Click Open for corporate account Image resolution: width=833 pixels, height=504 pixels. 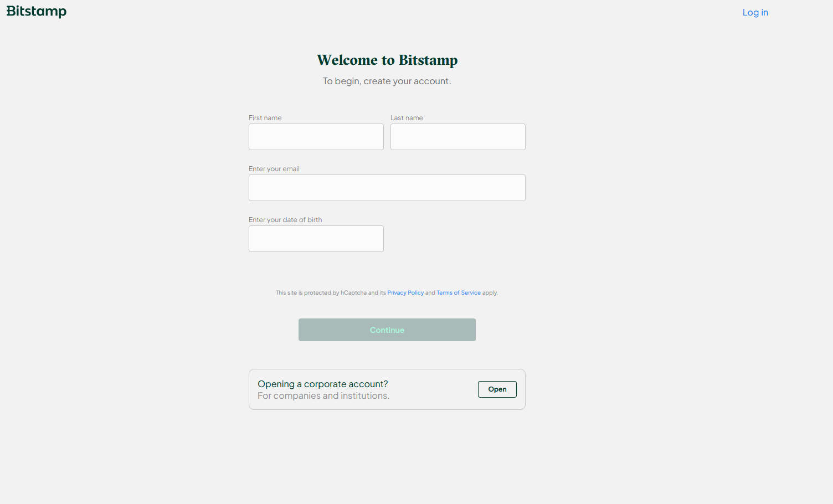pos(497,389)
